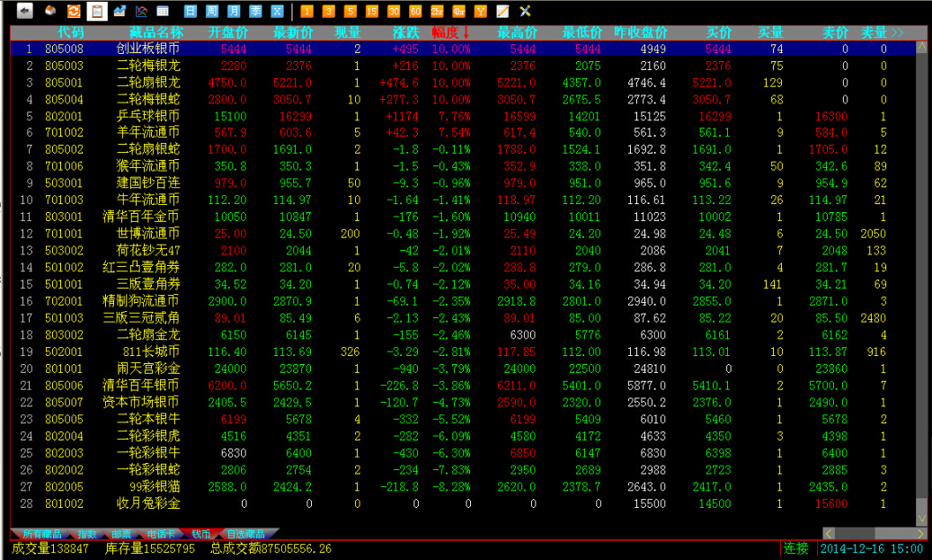
Task: Sort by the 最新价 column header
Action: (293, 32)
